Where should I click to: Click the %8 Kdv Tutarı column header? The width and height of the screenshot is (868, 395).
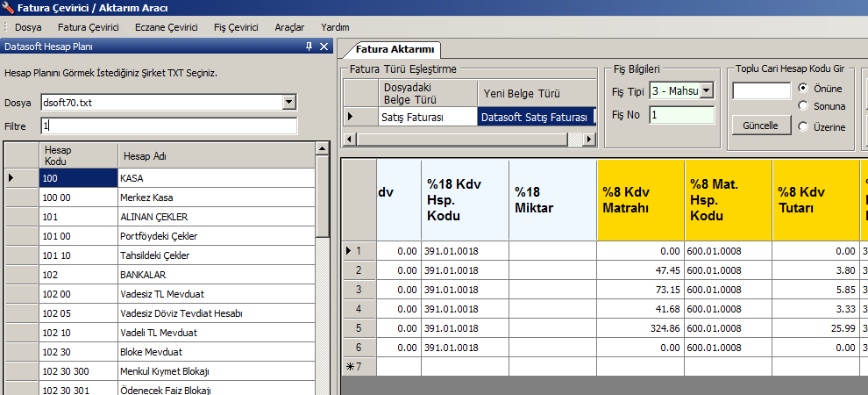(815, 200)
